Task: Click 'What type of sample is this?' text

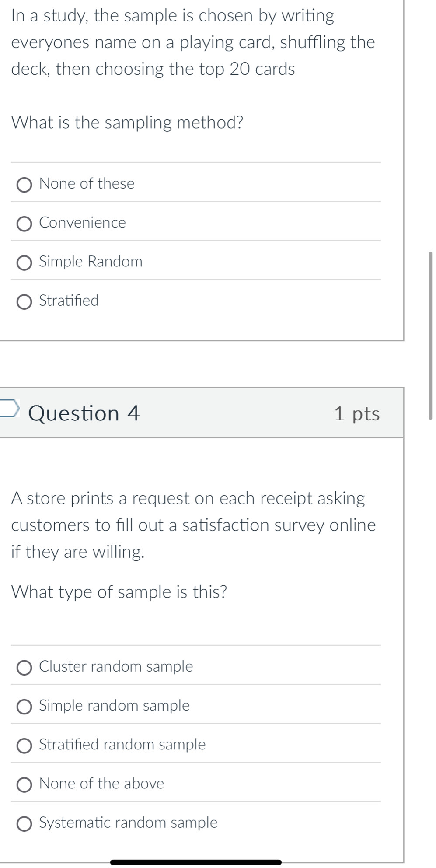Action: coord(119,592)
